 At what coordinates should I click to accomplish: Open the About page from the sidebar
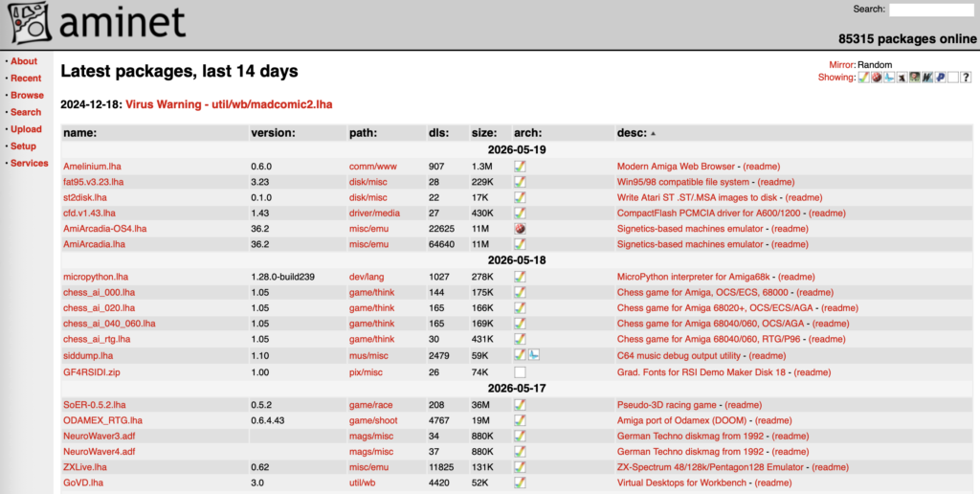click(x=24, y=61)
